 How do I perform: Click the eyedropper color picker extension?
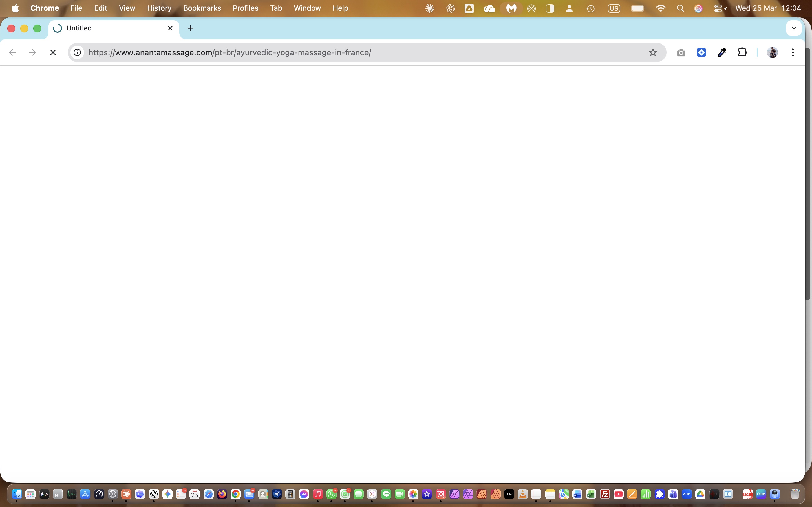click(722, 52)
